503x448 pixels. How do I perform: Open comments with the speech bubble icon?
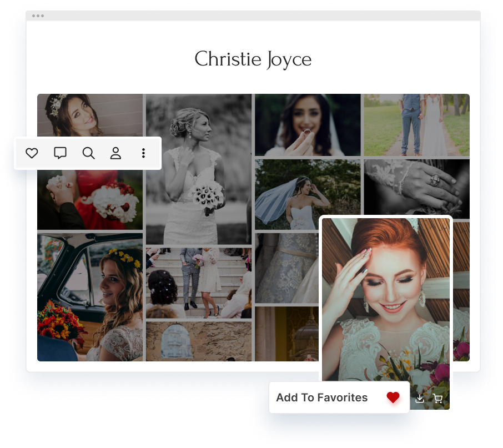tap(60, 153)
